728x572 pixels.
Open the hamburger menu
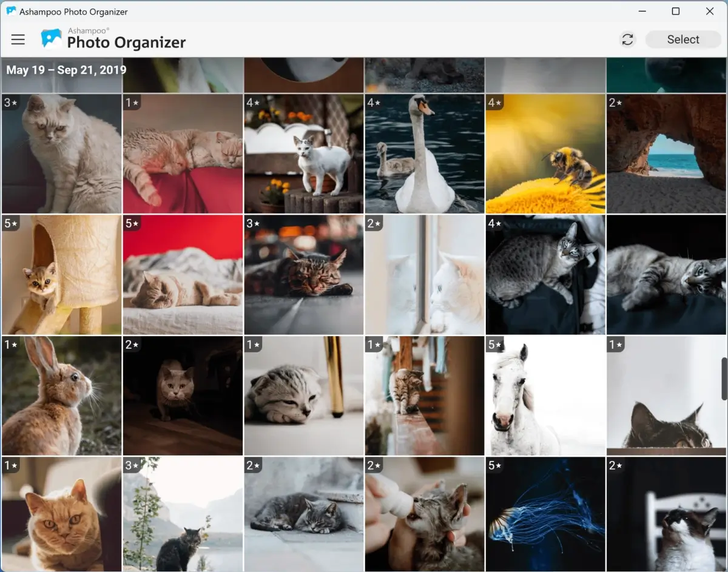(x=18, y=39)
